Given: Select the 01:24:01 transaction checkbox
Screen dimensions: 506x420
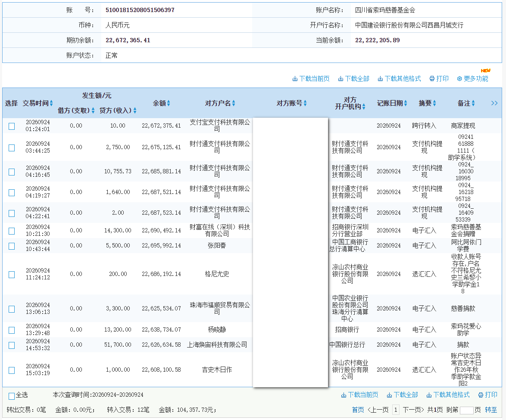Looking at the screenshot, I should click(x=12, y=126).
